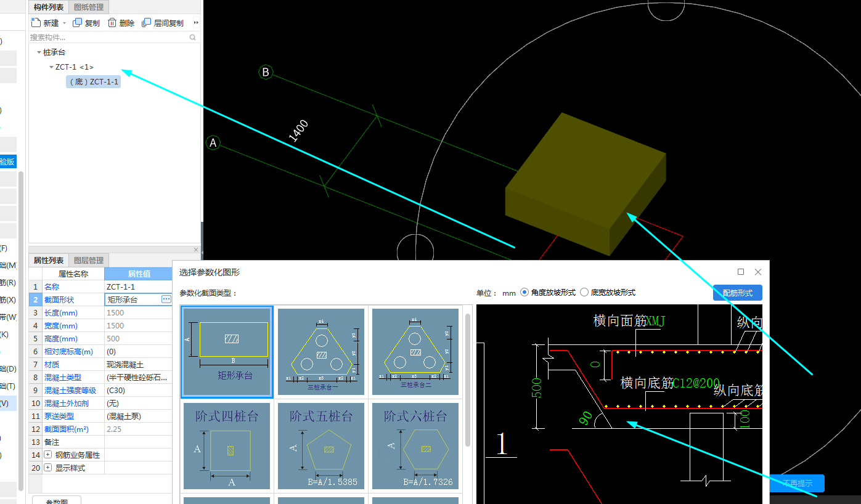
Task: Select the 三桩承台二 thumbnail
Action: 415,352
